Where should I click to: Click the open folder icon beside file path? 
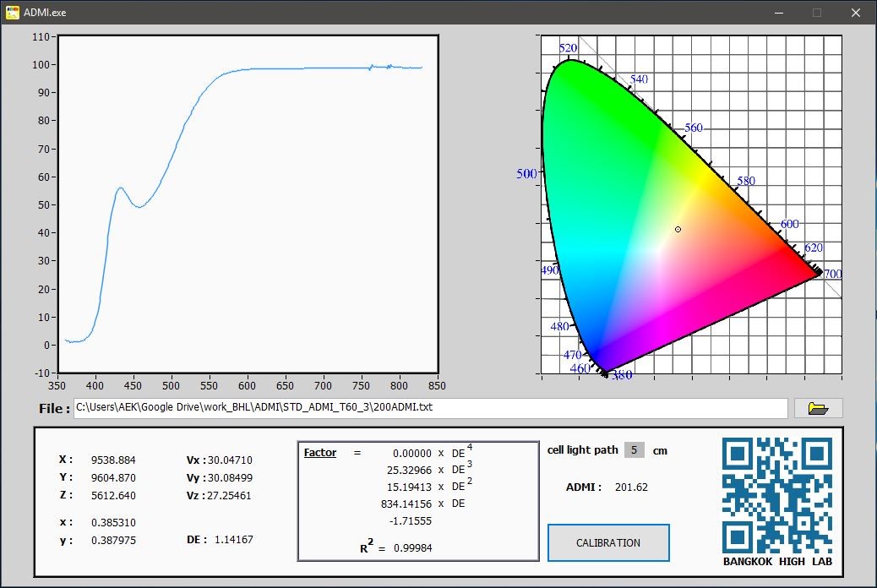click(x=818, y=409)
